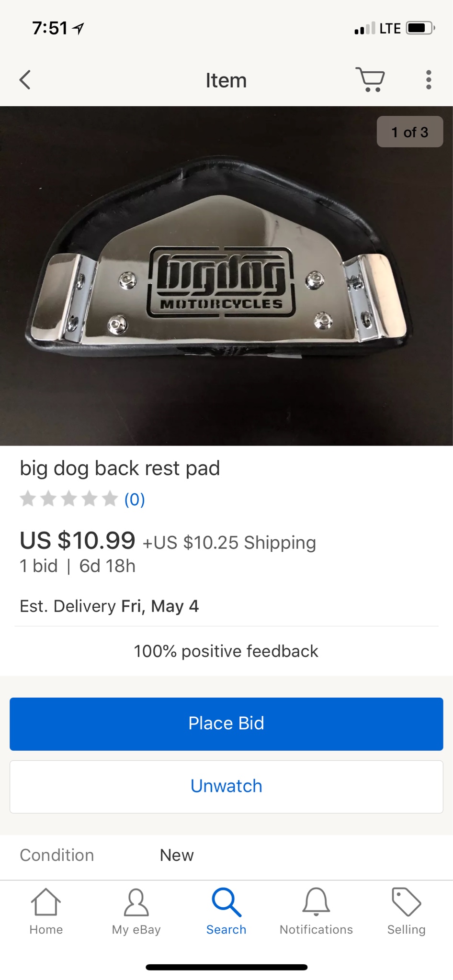The width and height of the screenshot is (453, 980).
Task: Open the shopping cart
Action: [x=370, y=79]
